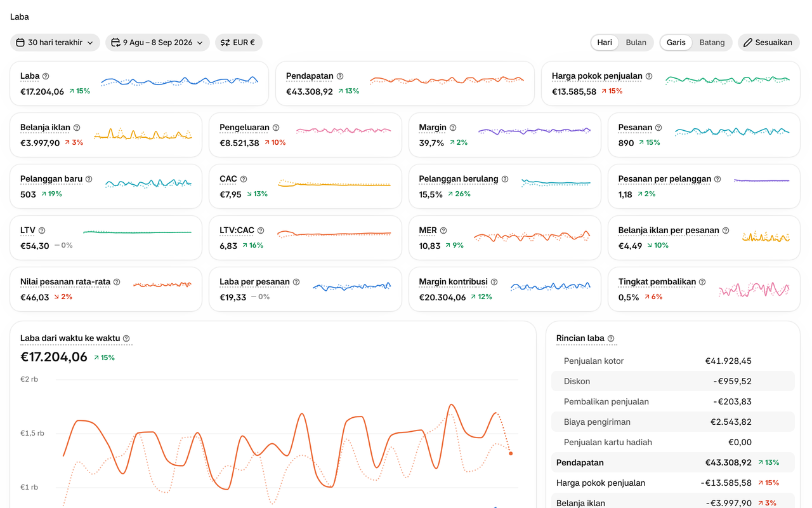Click Biaya pengiriman row
The image size is (812, 508).
click(x=673, y=422)
